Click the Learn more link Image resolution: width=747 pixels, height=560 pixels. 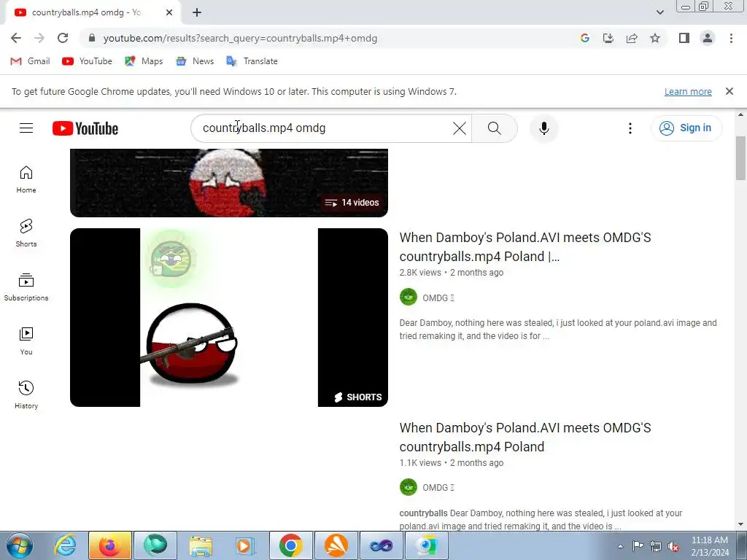pyautogui.click(x=688, y=91)
